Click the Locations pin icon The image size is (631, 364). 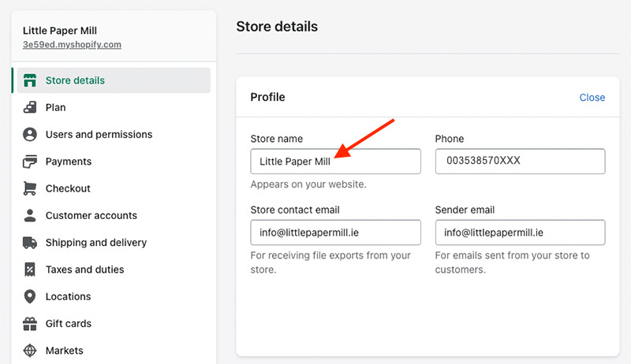[x=30, y=296]
